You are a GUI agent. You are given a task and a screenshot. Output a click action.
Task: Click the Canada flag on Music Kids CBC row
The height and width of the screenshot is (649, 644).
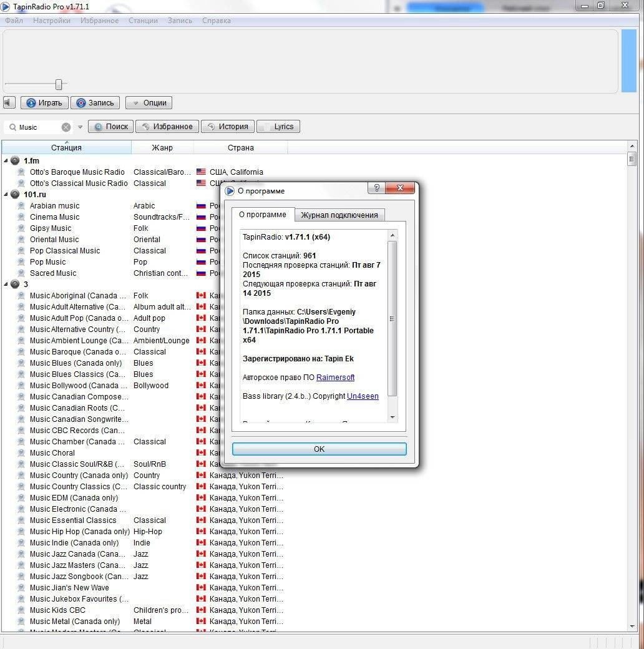(x=201, y=610)
